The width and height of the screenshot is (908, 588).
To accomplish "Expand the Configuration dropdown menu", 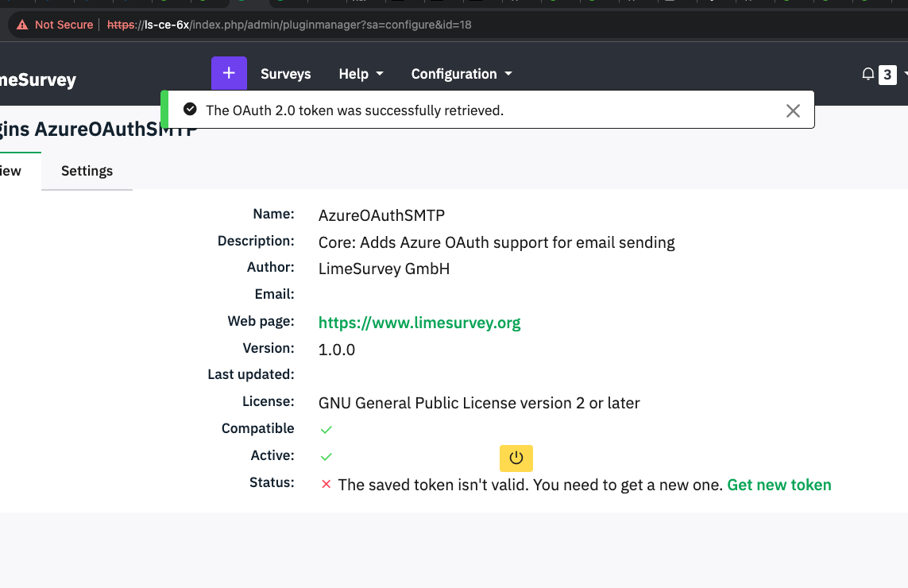I will 461,74.
